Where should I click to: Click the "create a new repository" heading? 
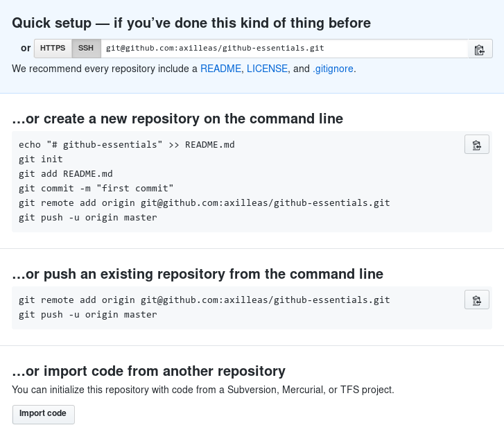(x=177, y=119)
